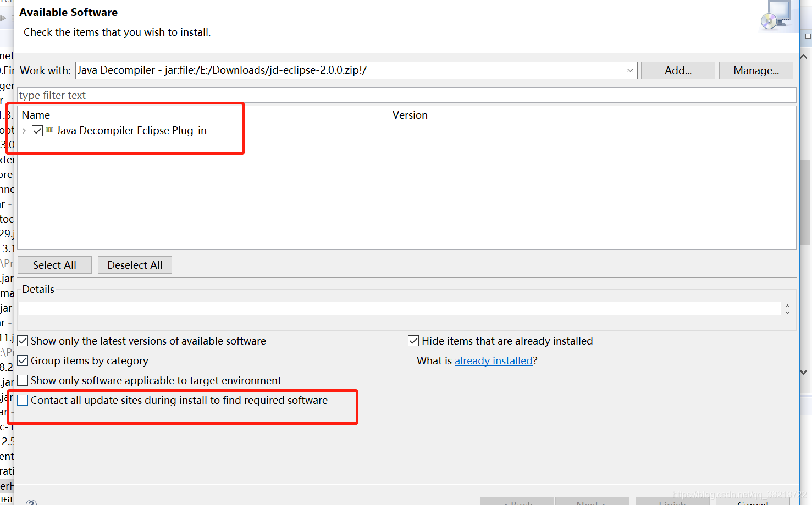Click the vertical scrollbar down arrow
The height and width of the screenshot is (505, 812).
[x=803, y=372]
